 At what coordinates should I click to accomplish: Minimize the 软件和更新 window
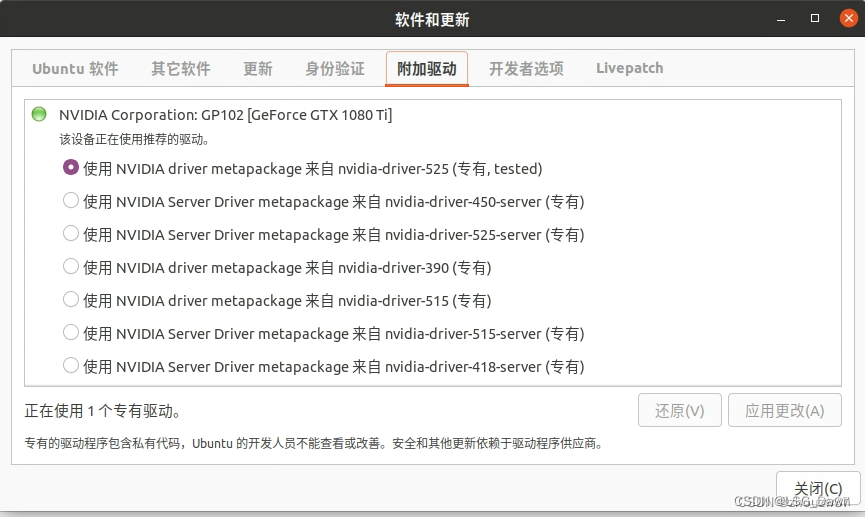pos(781,19)
